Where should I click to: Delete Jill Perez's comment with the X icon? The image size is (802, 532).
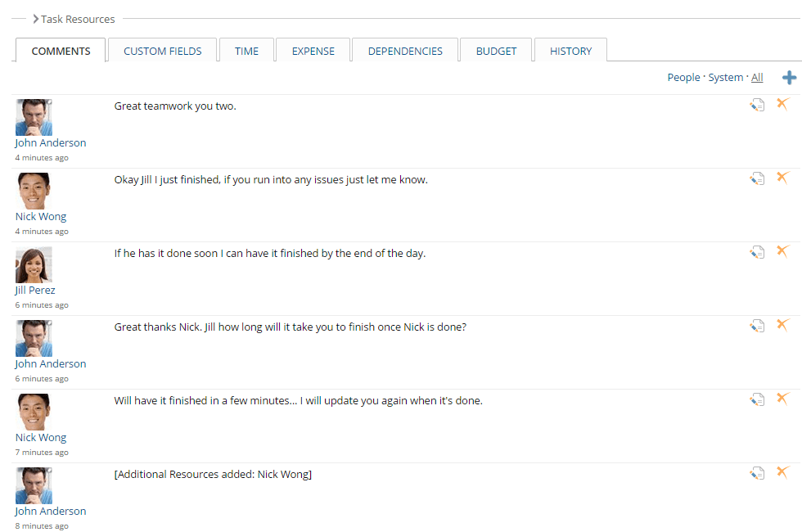(782, 251)
